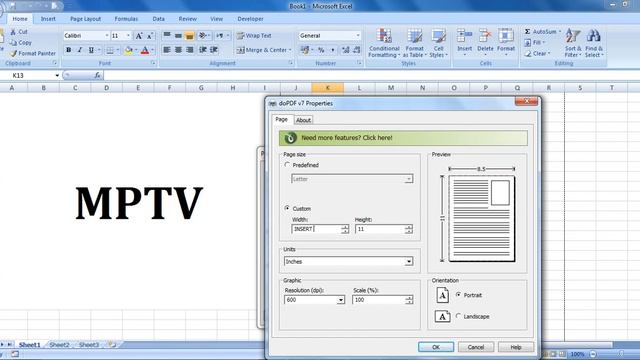Open the font size dropdown

[x=128, y=36]
